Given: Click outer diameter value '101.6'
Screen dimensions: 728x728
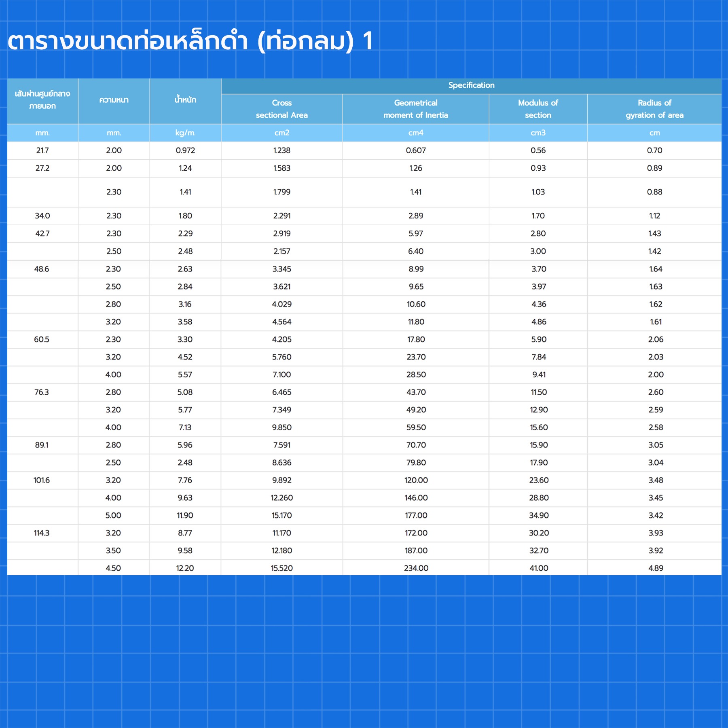Looking at the screenshot, I should coord(42,480).
